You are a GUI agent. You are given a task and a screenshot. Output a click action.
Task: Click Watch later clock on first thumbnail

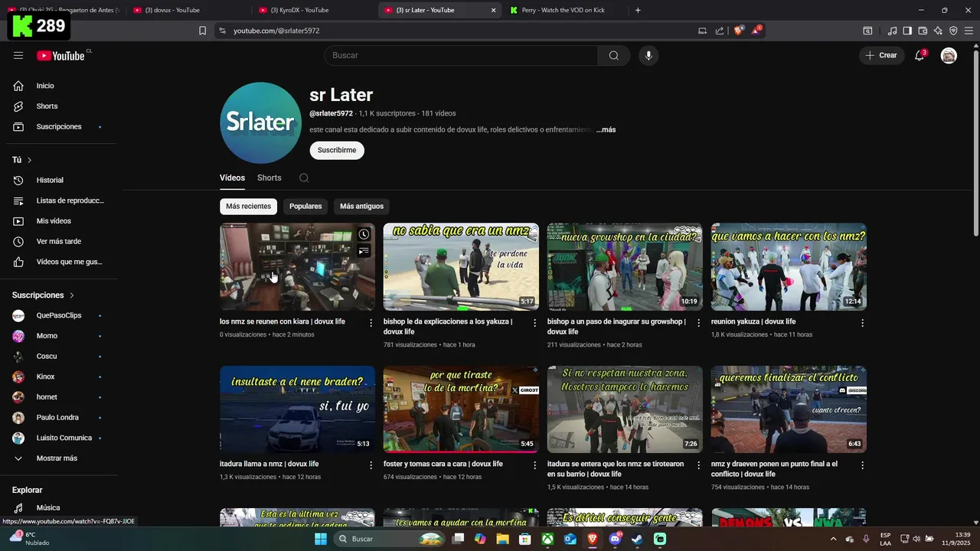364,234
